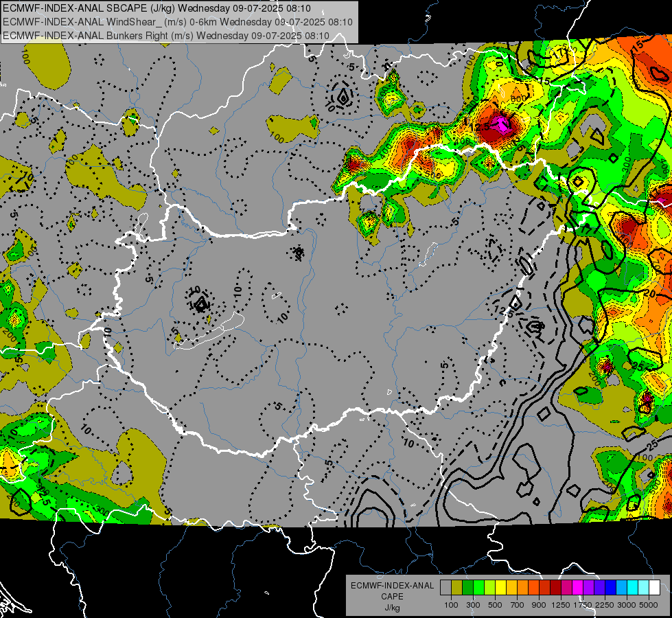Click the legend value 1250

coord(561,605)
